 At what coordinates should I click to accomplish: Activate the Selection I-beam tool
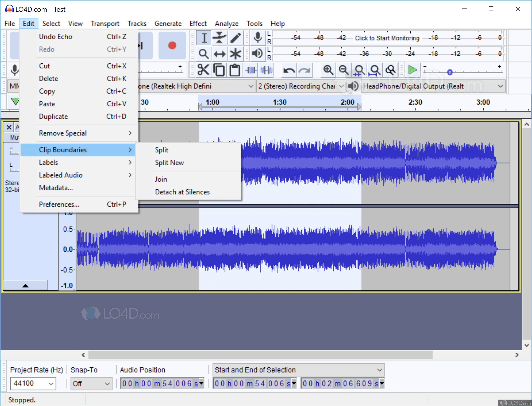[x=204, y=38]
